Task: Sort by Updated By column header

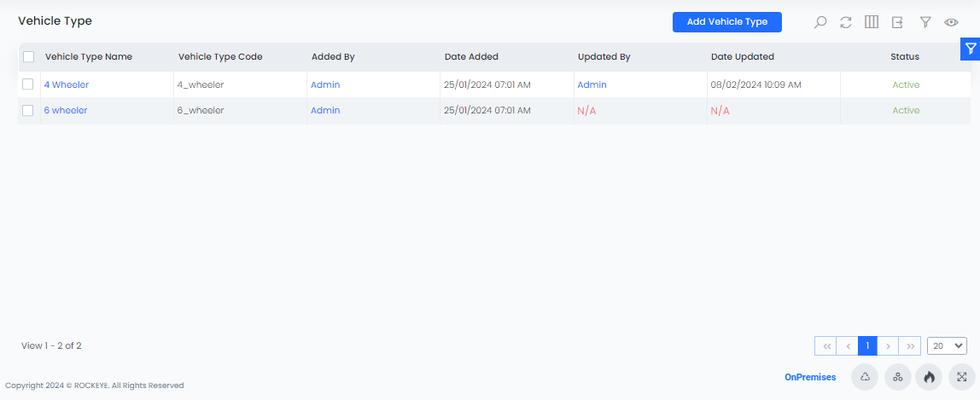Action: tap(604, 57)
